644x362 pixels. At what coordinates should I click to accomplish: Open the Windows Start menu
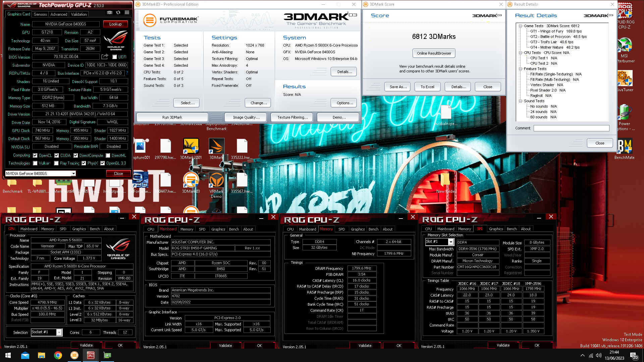[8, 355]
